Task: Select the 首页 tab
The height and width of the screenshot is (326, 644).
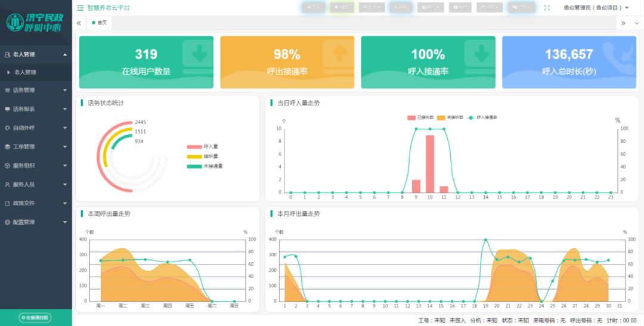Action: click(100, 23)
